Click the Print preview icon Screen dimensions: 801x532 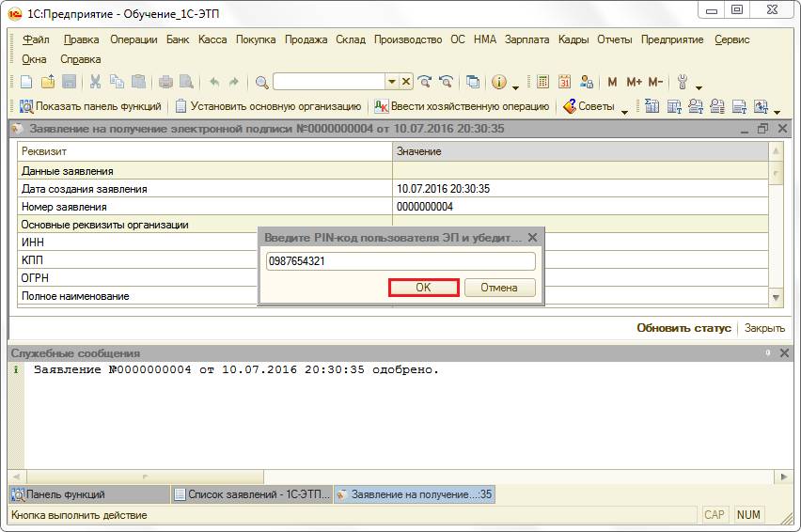pos(186,82)
